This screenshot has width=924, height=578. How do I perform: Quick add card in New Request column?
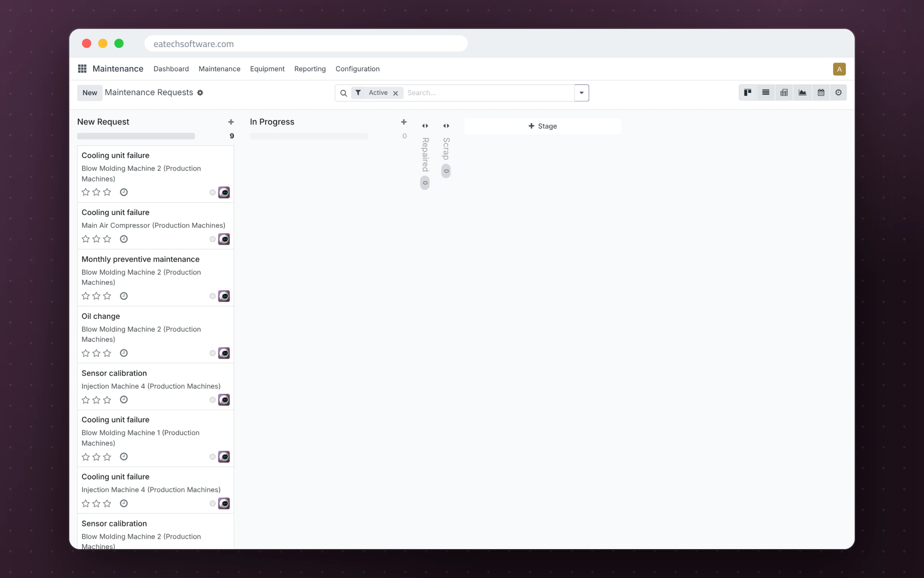tap(231, 122)
